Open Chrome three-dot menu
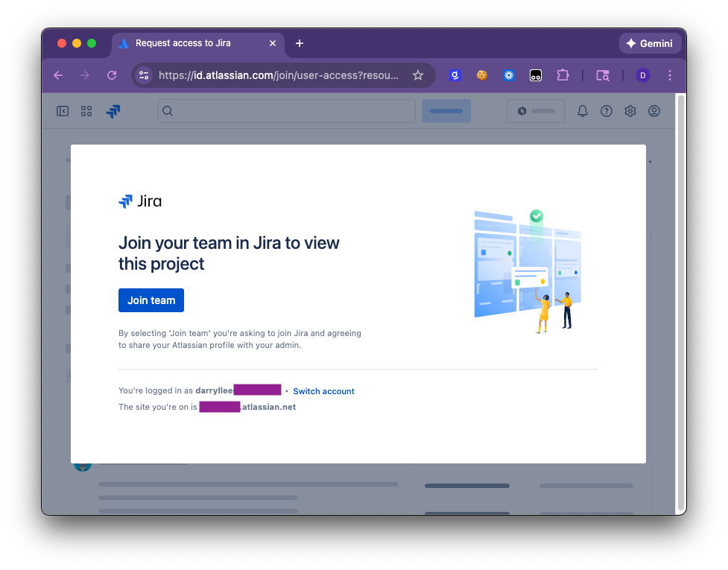Viewport: 728px width, 570px height. [669, 75]
